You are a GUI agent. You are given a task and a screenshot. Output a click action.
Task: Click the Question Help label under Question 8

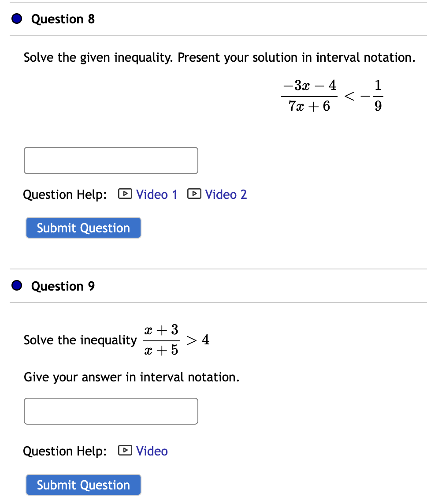click(x=64, y=194)
